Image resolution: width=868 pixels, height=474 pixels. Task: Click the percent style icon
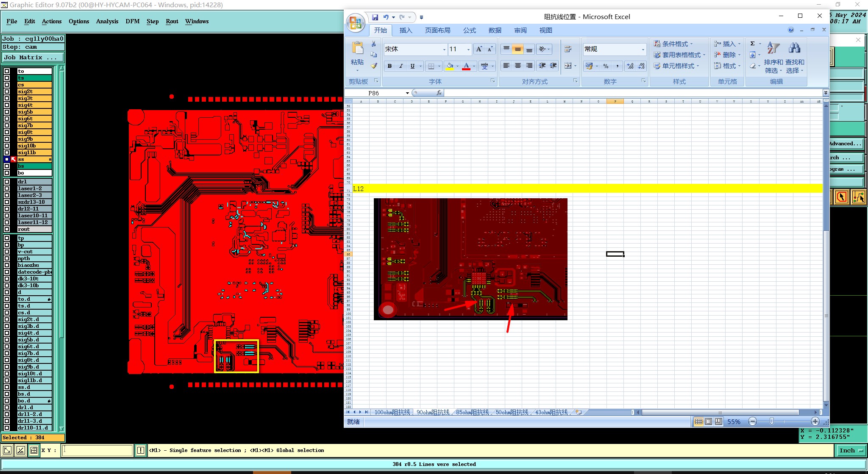point(606,66)
